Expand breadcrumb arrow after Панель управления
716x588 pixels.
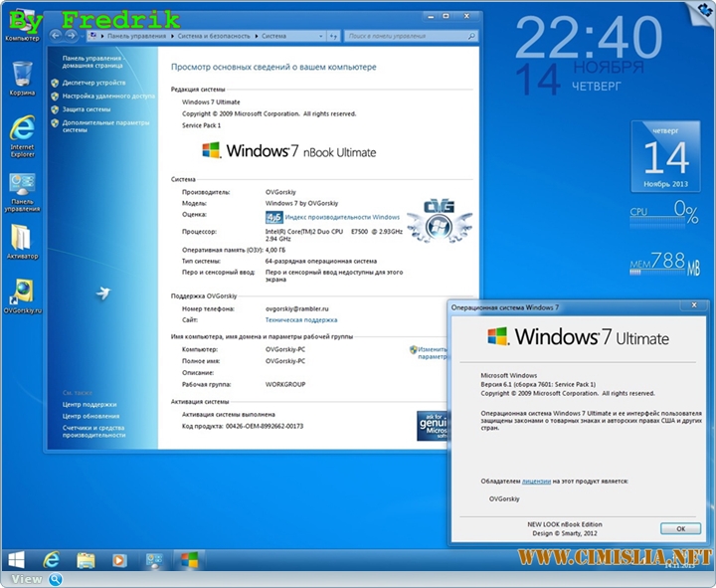pos(172,36)
